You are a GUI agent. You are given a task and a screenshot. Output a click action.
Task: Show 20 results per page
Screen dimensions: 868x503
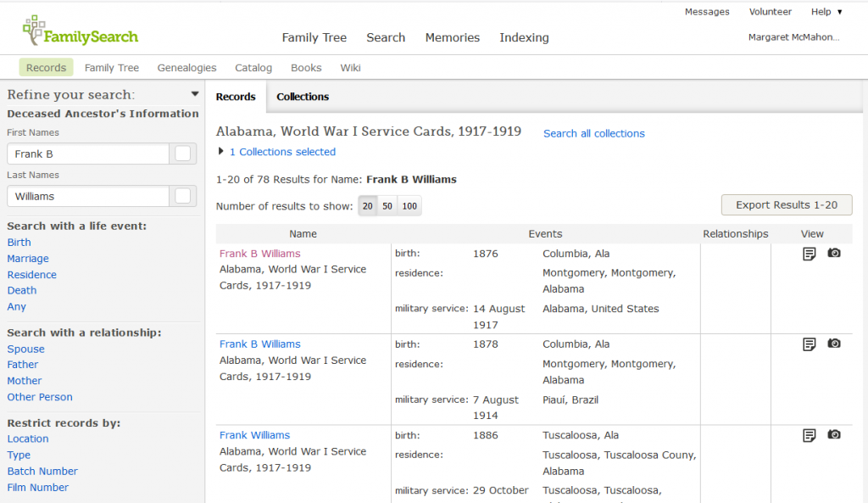coord(368,206)
